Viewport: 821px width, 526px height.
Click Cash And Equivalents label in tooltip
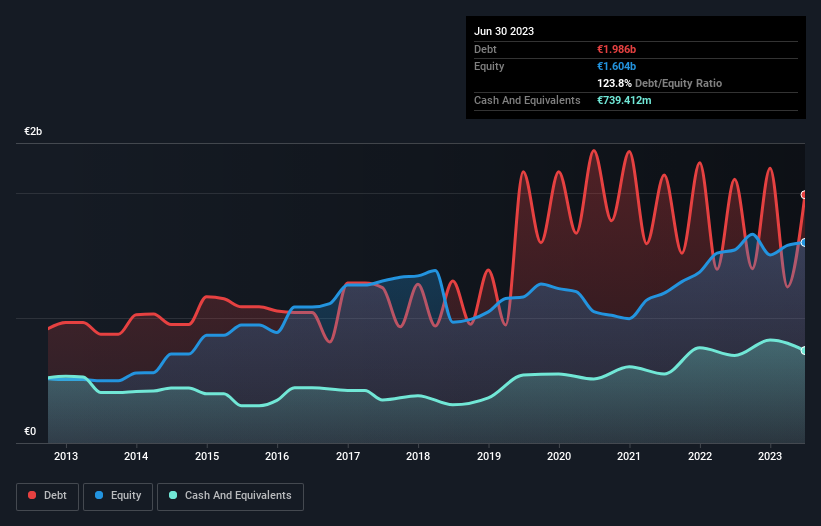coord(527,100)
